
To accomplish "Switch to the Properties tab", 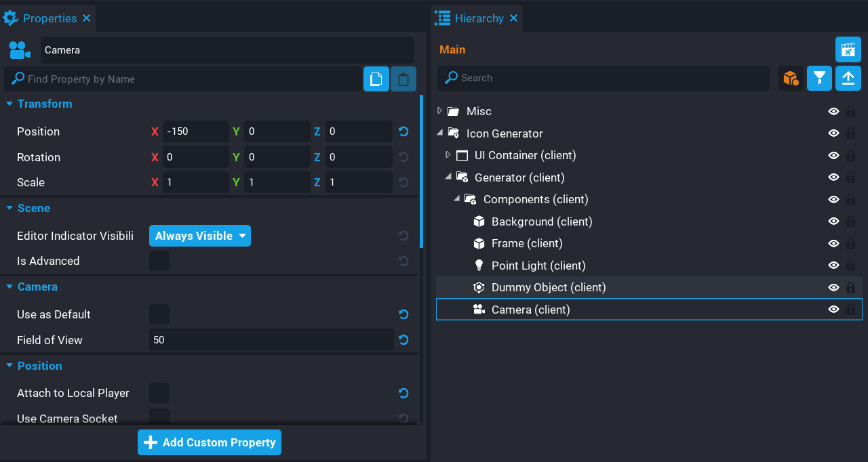I will [49, 18].
